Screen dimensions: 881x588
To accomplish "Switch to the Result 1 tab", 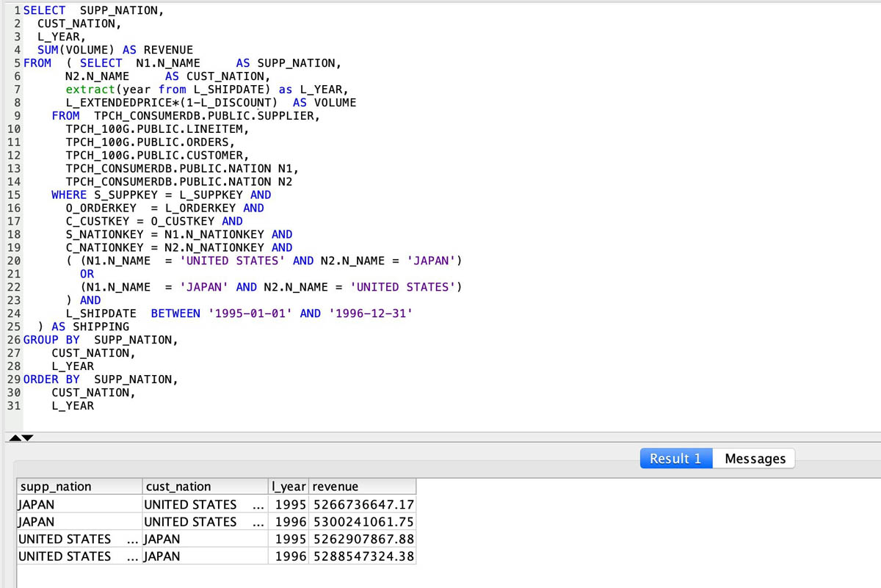I will coord(675,459).
